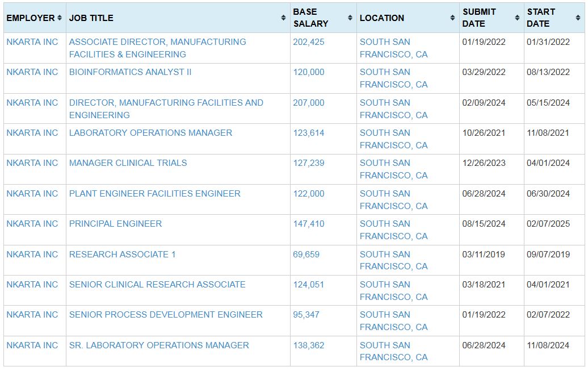The height and width of the screenshot is (371, 588).
Task: Sort by Start Date sort arrows
Action: coord(578,18)
